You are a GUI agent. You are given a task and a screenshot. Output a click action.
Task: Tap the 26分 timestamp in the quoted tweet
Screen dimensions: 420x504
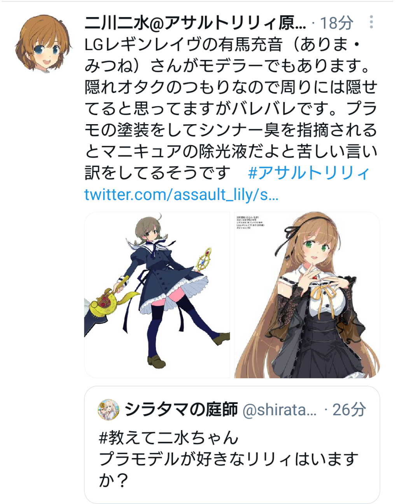(349, 410)
